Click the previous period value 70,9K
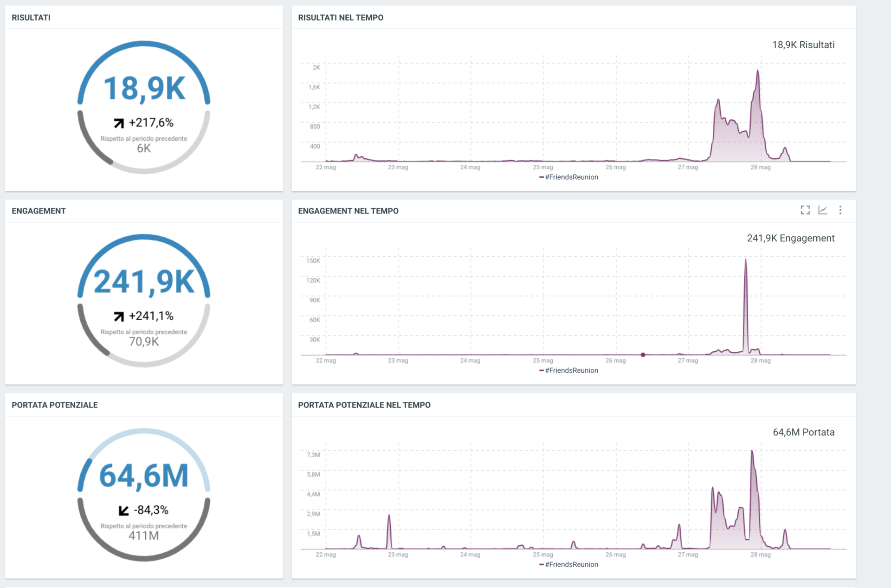The width and height of the screenshot is (891, 588). coord(144,342)
